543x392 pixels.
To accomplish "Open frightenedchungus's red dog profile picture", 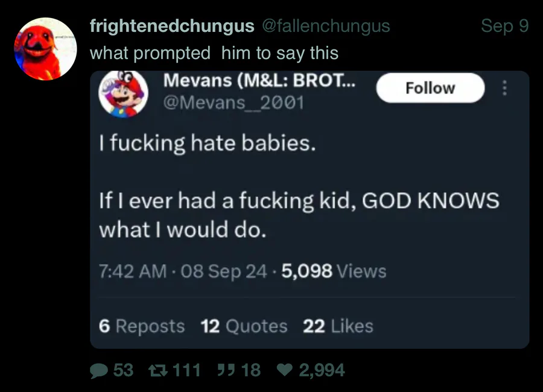I will click(46, 49).
